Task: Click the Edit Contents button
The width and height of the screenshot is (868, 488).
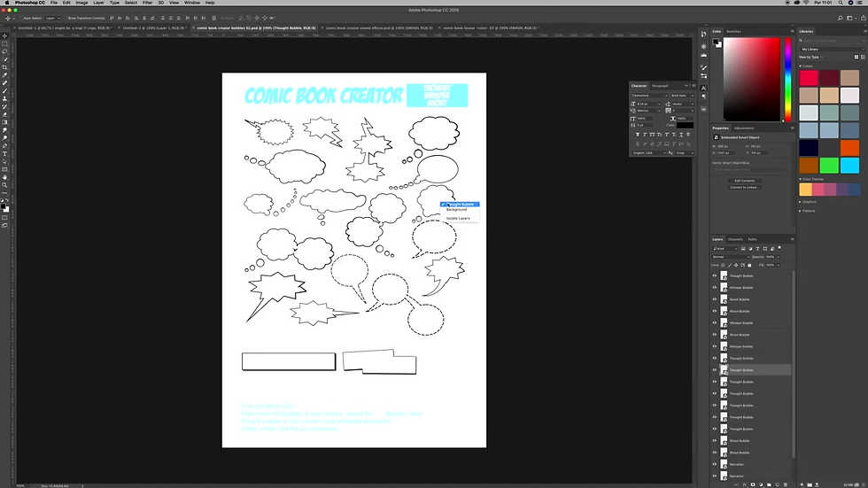Action: [x=744, y=180]
